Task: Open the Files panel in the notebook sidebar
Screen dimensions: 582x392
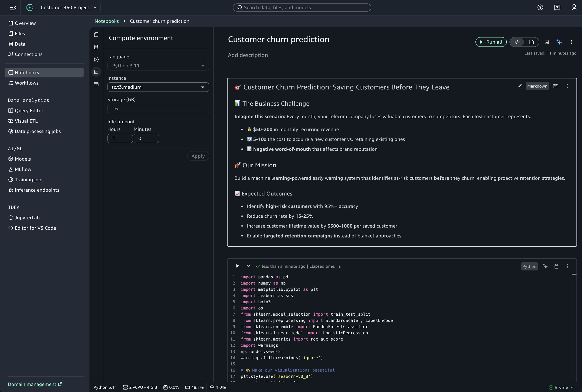Action: point(96,35)
